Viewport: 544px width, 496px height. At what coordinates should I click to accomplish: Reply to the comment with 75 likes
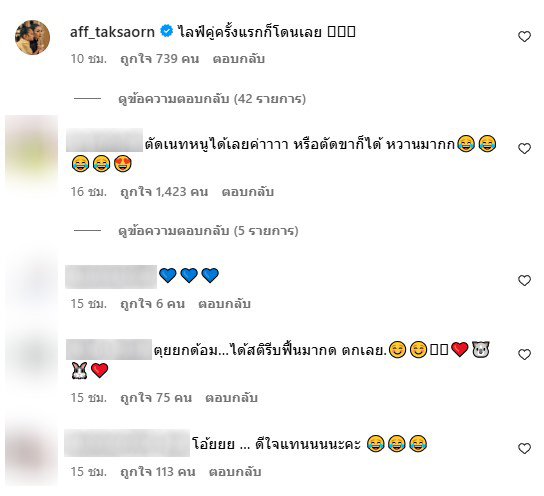231,397
